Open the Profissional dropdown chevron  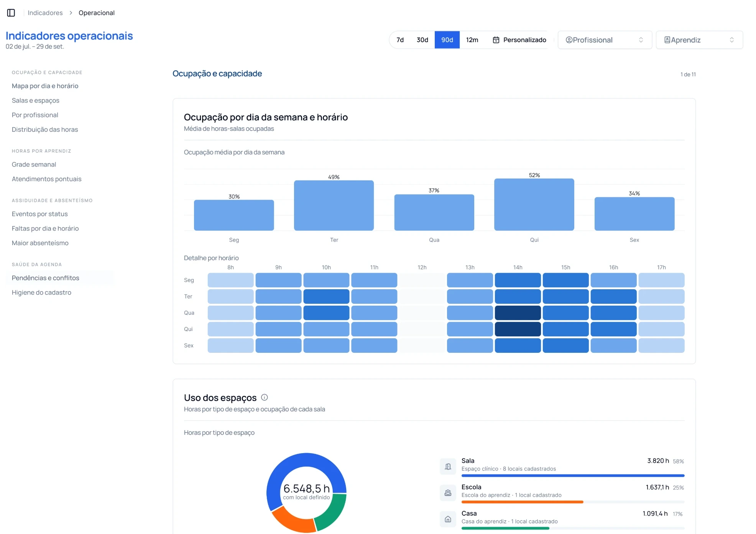point(641,40)
